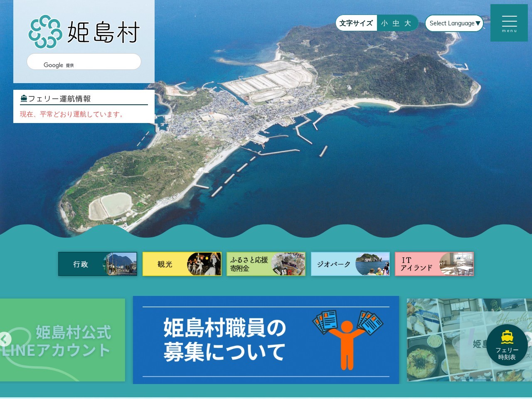
Task: Select the 観光 tourism banner icon
Action: (x=182, y=264)
